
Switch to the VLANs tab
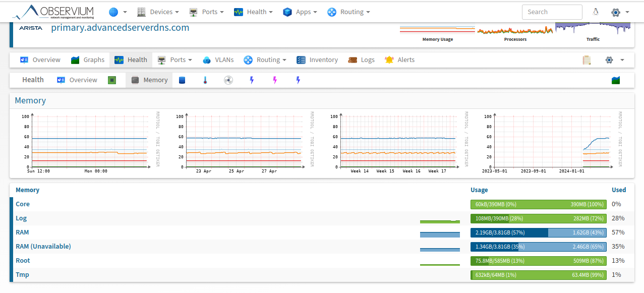pyautogui.click(x=218, y=60)
